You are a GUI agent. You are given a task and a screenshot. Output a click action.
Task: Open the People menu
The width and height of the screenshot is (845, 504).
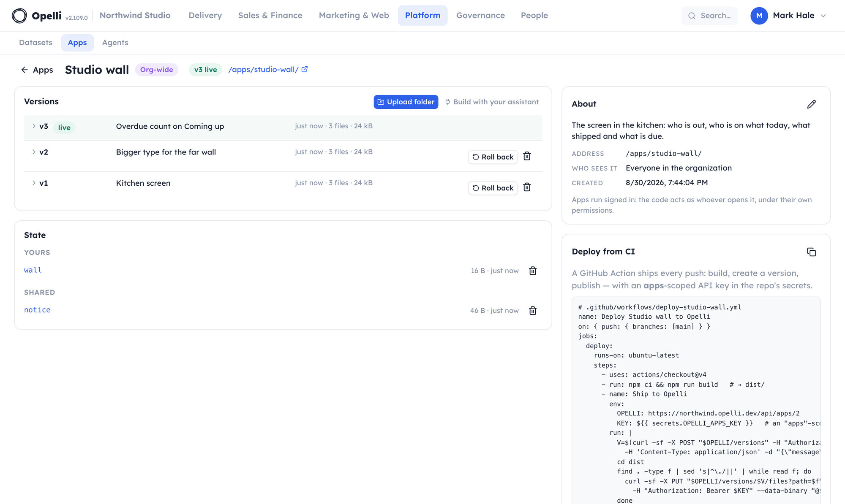pos(534,16)
